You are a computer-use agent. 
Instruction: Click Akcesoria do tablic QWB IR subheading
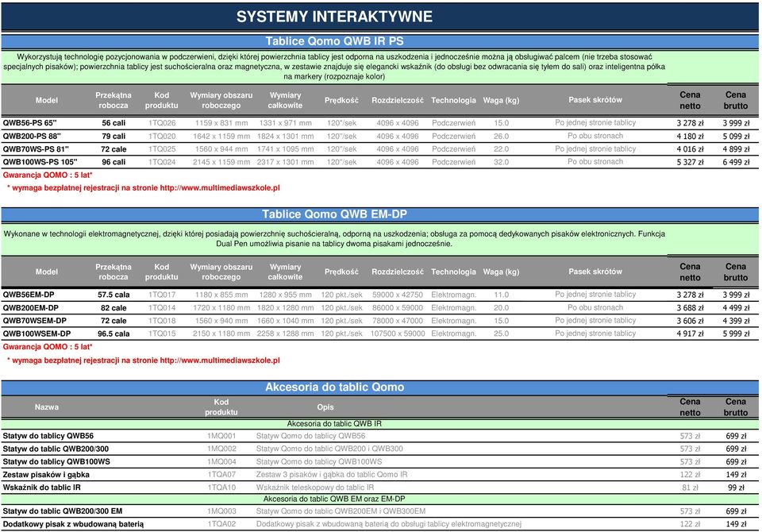(334, 424)
